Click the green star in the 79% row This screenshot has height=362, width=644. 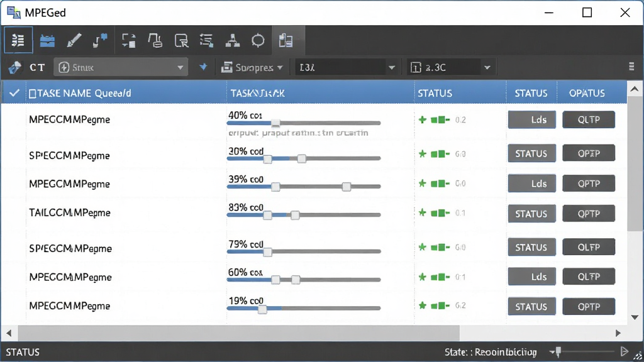click(422, 247)
